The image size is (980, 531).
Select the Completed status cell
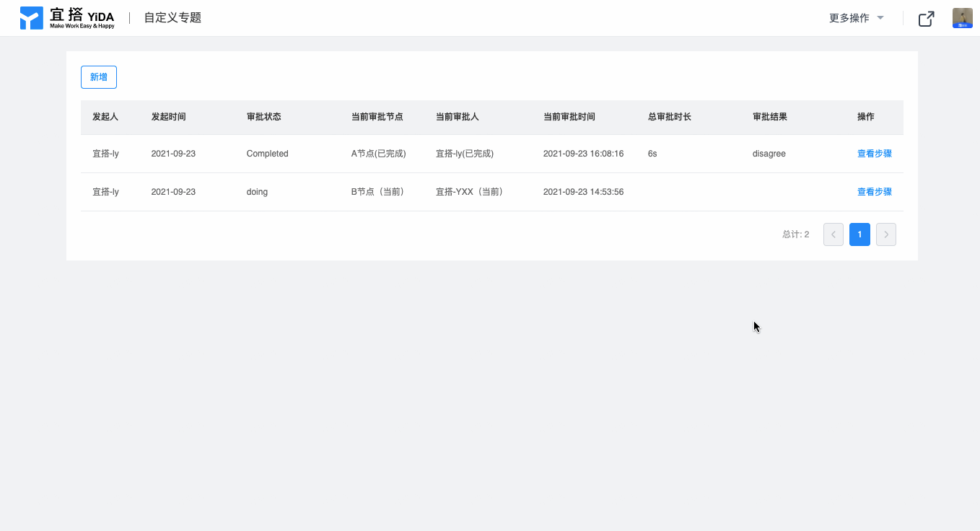tap(267, 154)
